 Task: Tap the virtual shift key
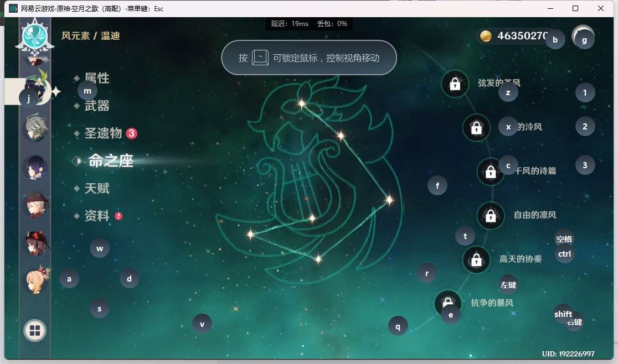[x=563, y=314]
